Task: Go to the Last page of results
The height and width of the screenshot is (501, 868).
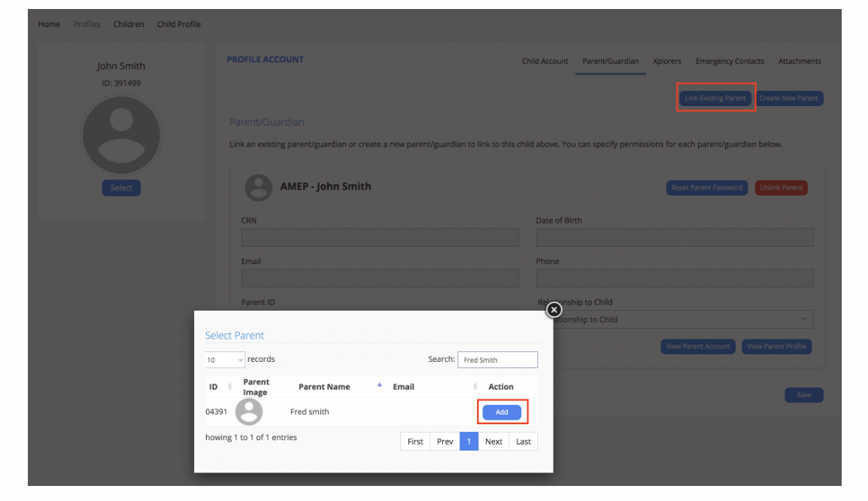Action: 523,441
